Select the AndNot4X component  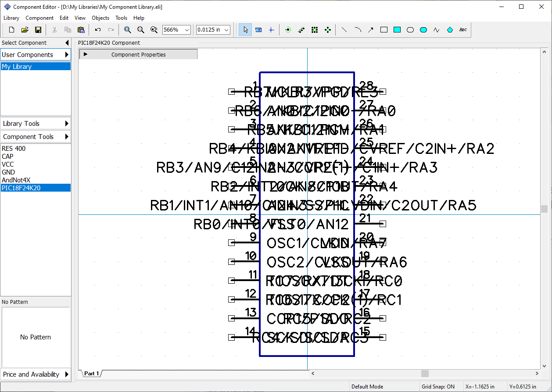[x=36, y=180]
